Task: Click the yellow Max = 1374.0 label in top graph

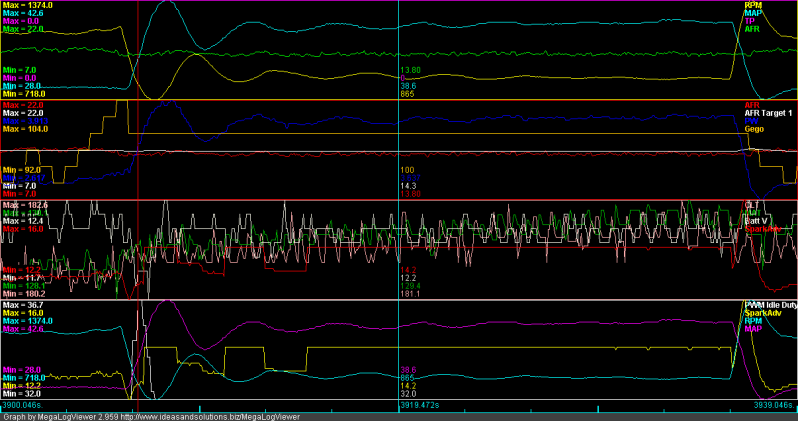Action: tap(27, 5)
